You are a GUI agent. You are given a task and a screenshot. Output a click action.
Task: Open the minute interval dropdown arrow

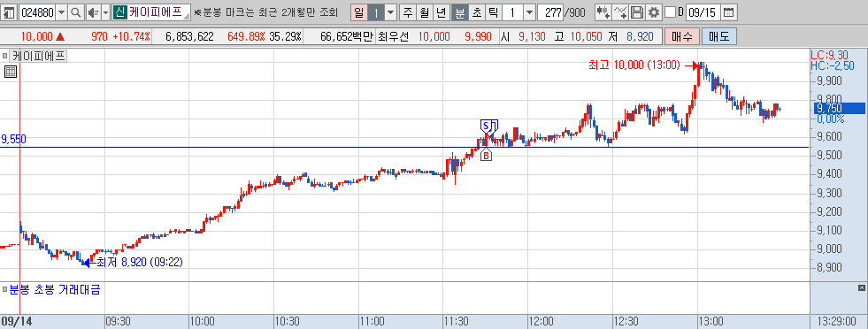529,11
